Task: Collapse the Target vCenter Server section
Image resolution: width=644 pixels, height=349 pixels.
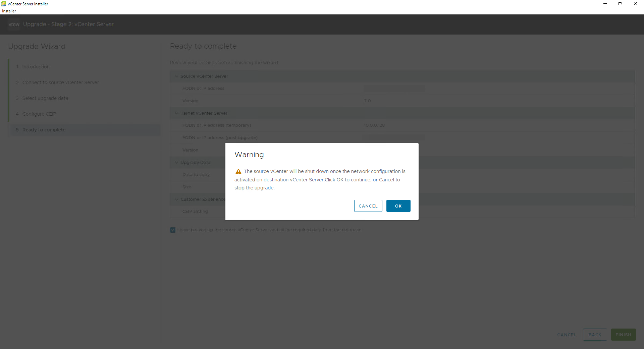Action: pyautogui.click(x=177, y=113)
